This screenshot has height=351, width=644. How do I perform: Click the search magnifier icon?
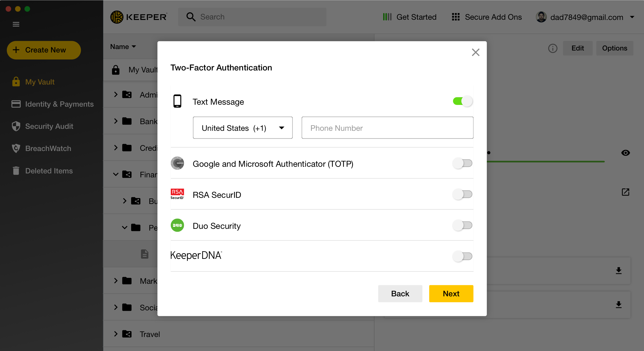coord(191,17)
